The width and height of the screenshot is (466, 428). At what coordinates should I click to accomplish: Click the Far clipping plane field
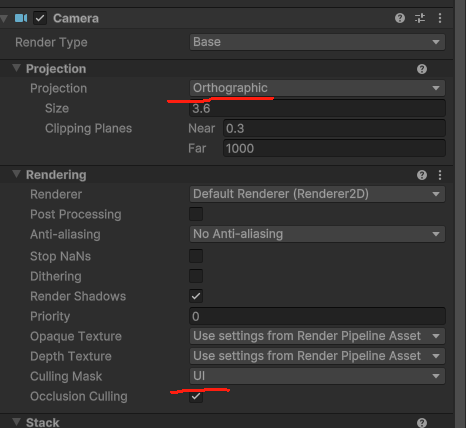[x=334, y=148]
